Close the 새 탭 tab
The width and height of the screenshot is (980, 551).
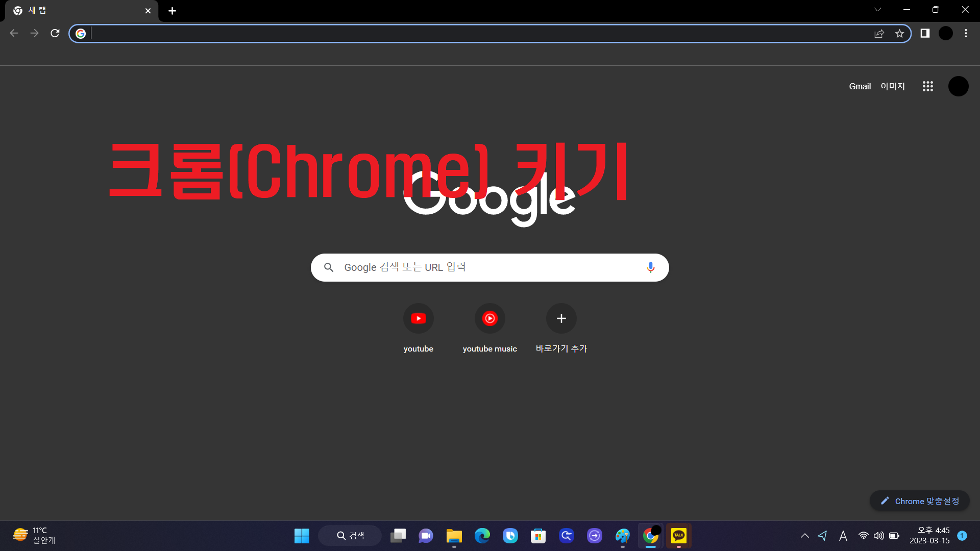click(148, 11)
